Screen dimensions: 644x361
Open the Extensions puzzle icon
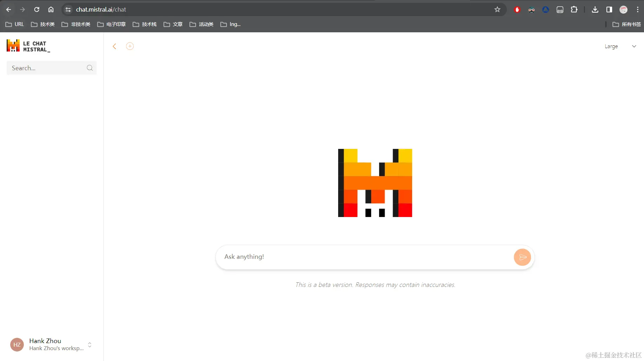(574, 9)
